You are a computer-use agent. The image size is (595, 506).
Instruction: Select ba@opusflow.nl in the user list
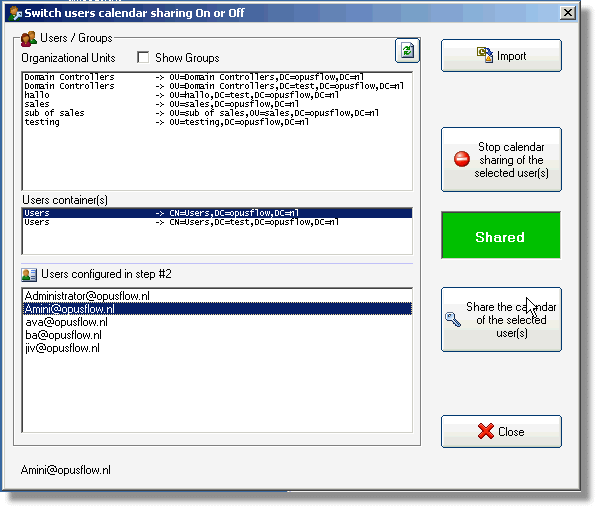(217, 335)
